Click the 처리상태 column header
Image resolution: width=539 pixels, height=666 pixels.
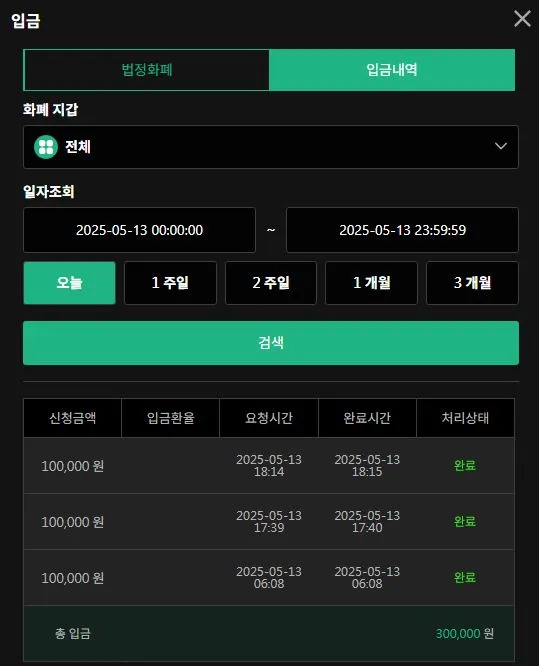tap(465, 418)
